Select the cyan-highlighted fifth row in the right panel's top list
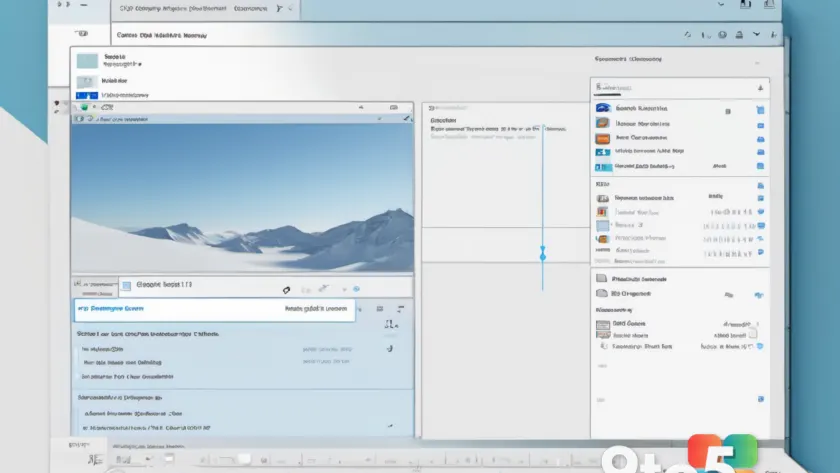The width and height of the screenshot is (840, 473). pyautogui.click(x=680, y=167)
